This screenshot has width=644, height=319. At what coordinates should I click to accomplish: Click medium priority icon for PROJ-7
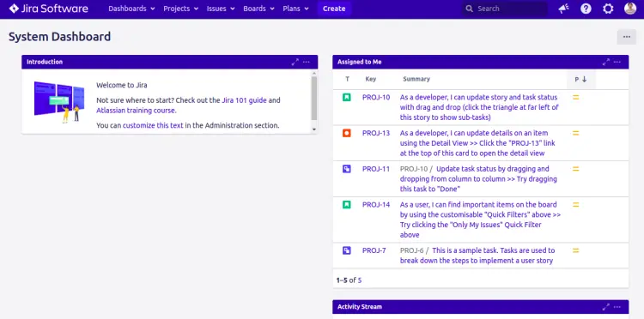click(576, 250)
